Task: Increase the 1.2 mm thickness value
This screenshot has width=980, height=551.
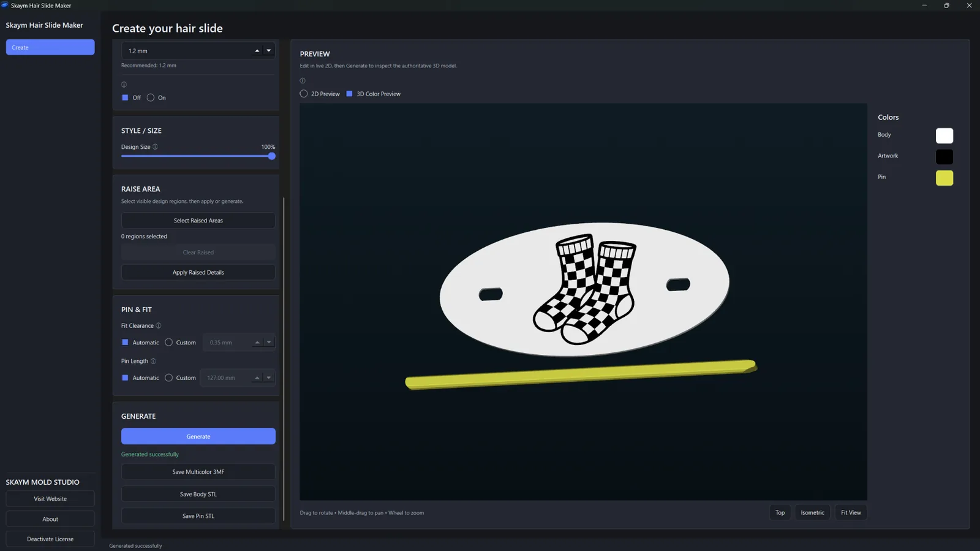Action: [257, 51]
